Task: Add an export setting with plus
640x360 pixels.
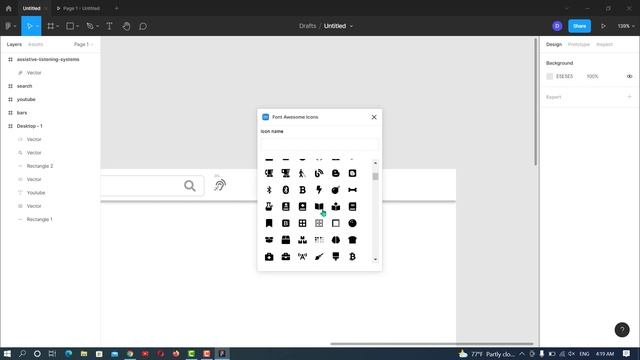Action: [x=629, y=97]
